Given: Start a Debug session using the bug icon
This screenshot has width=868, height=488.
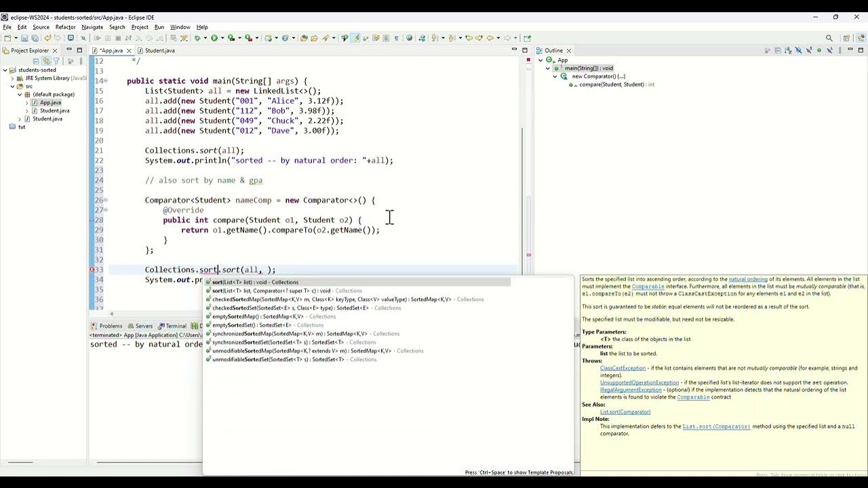Looking at the screenshot, I should pos(197,37).
